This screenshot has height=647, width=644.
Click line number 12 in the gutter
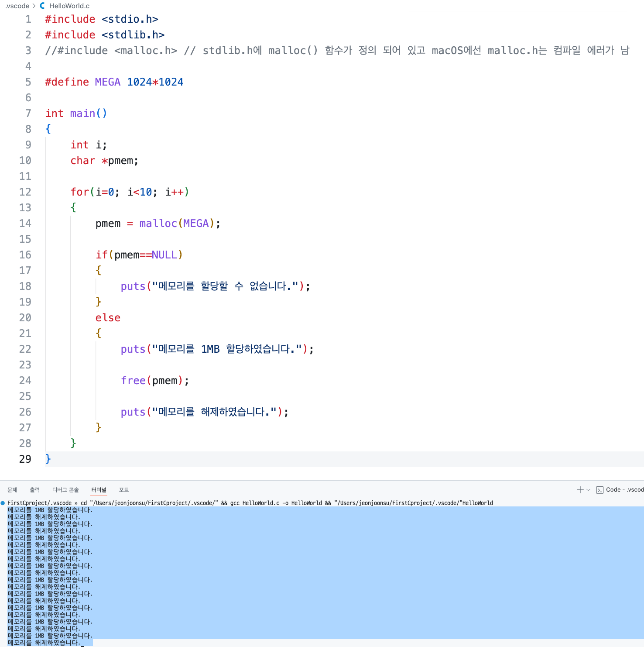click(25, 192)
